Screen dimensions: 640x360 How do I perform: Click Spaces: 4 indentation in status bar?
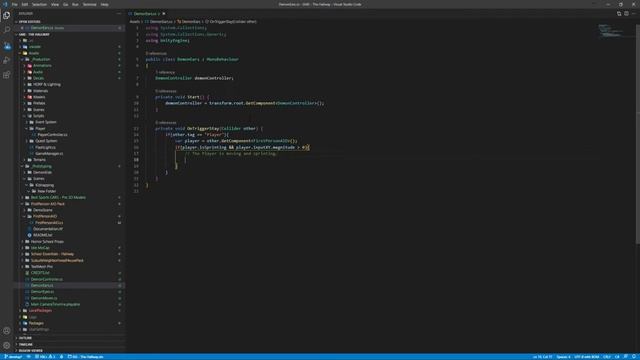(563, 357)
